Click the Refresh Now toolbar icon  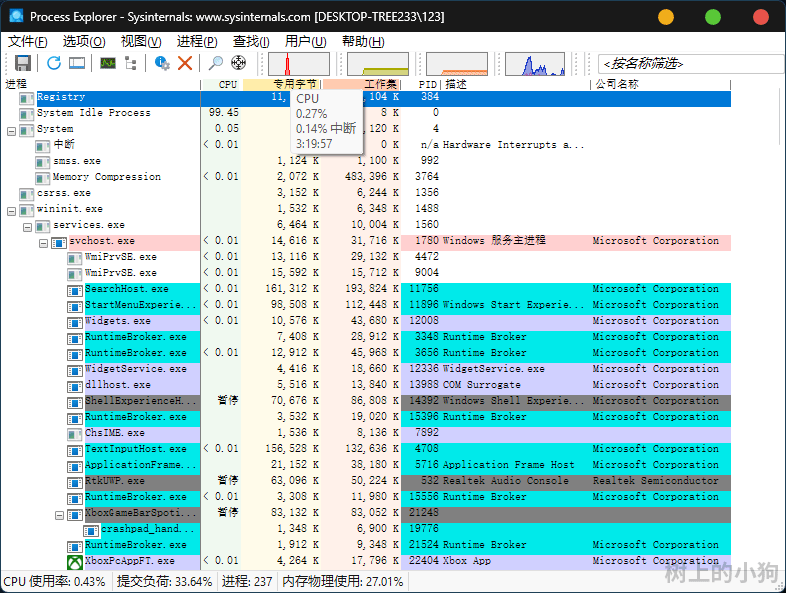pyautogui.click(x=54, y=63)
